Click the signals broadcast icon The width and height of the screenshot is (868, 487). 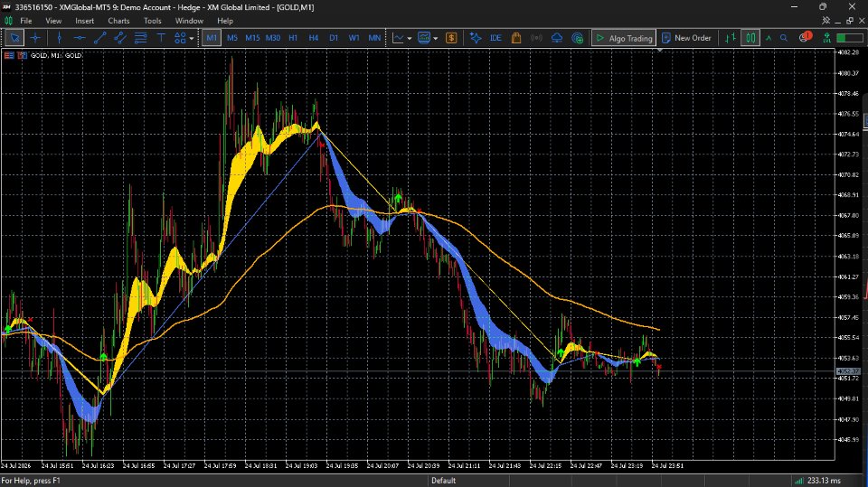(536, 38)
